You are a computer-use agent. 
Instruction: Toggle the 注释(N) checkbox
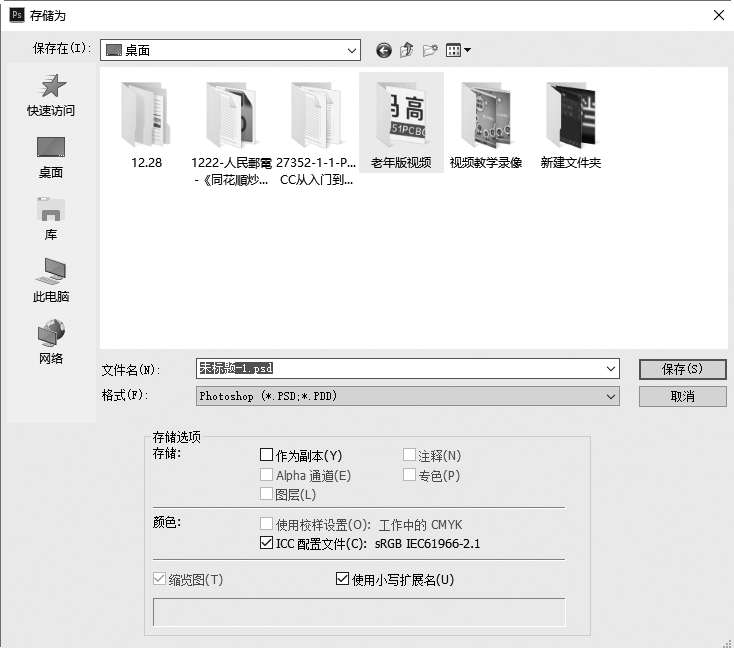409,455
